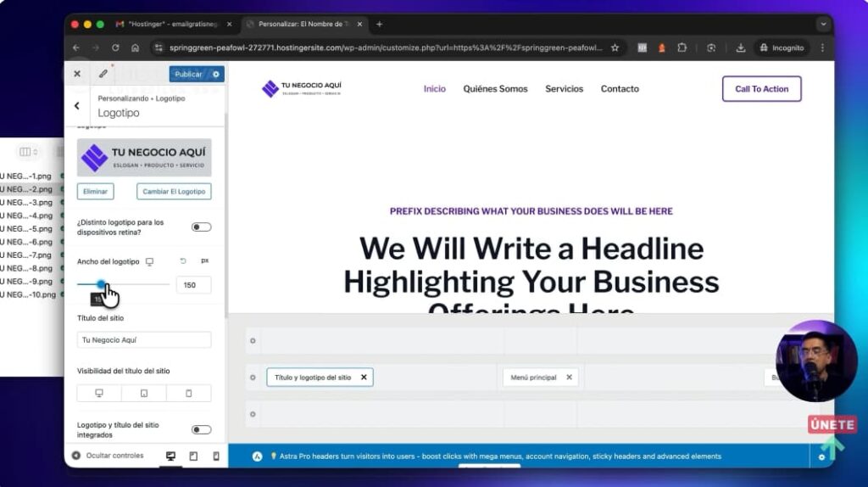The width and height of the screenshot is (868, 487).
Task: Open publish settings gear next to Publicar
Action: (216, 74)
